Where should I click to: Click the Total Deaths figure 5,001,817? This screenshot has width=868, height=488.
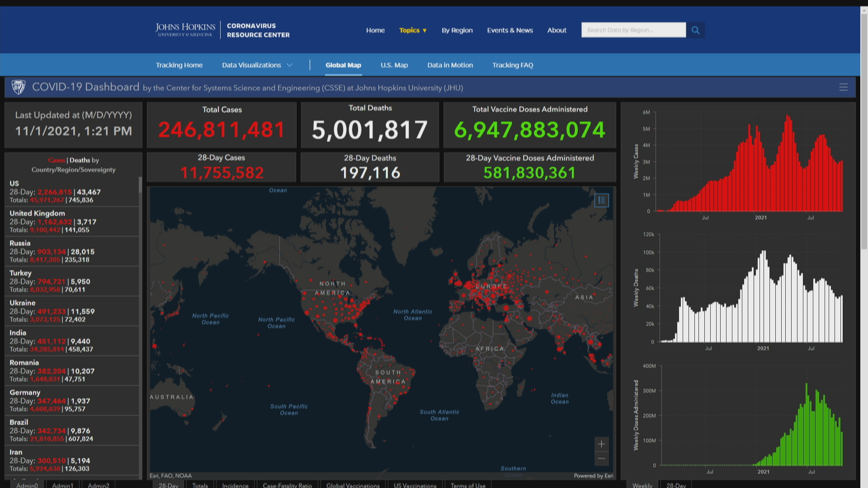pos(370,130)
